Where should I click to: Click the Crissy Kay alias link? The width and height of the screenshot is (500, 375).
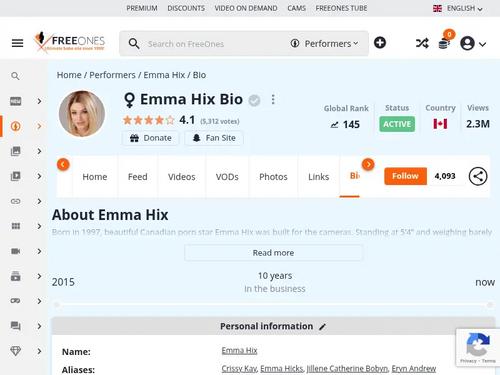click(x=239, y=369)
